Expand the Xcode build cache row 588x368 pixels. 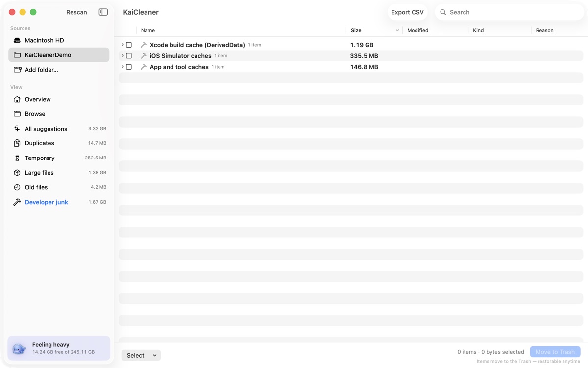pos(122,45)
